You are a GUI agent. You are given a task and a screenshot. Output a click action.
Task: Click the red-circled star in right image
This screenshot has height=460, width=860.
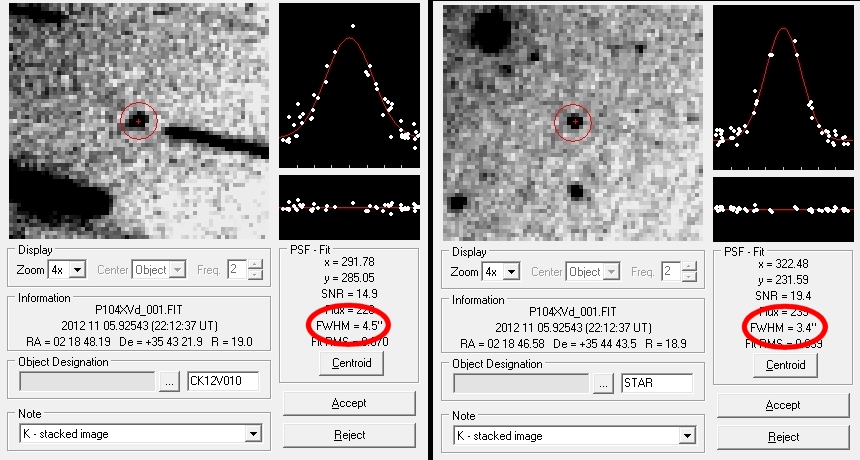[574, 121]
